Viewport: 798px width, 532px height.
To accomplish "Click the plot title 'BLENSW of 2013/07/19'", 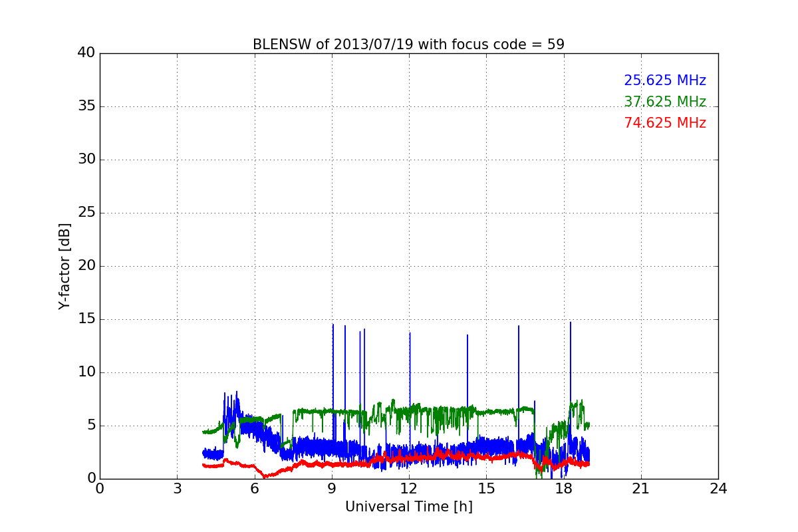I will tap(408, 45).
